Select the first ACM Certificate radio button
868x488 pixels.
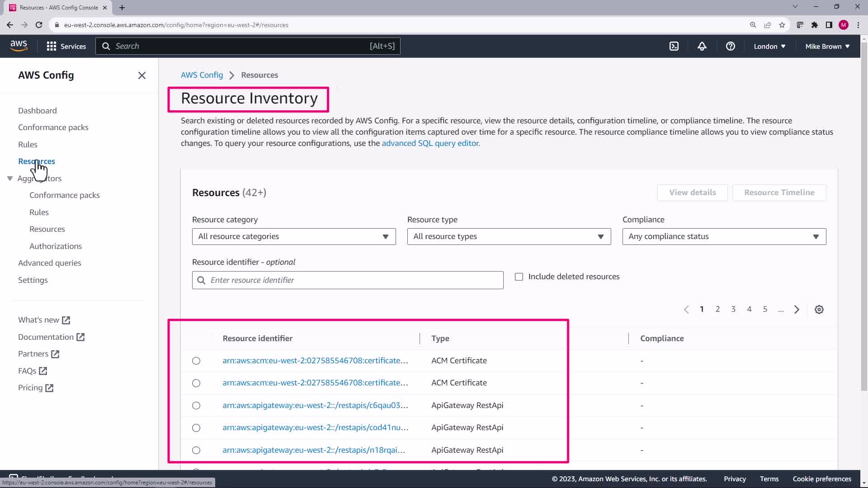[x=196, y=361]
